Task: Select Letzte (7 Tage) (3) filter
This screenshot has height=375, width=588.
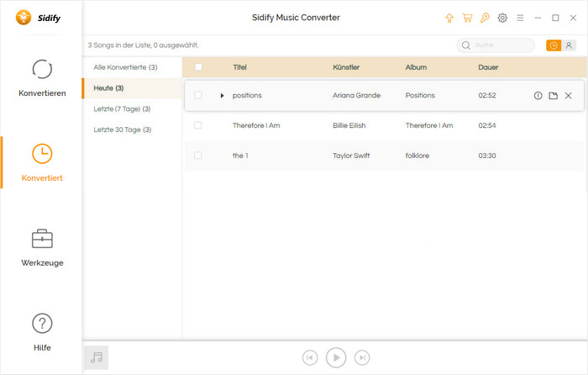Action: click(x=133, y=108)
